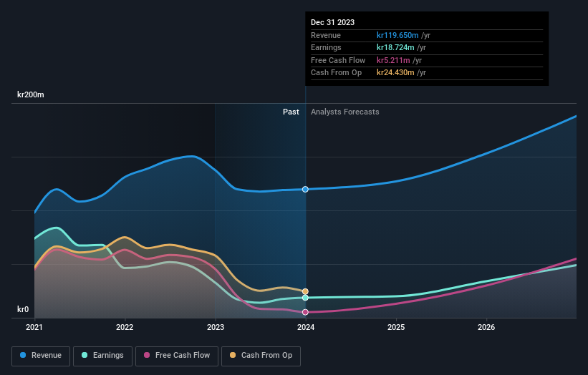Click the Earnings row label in tooltip
Image resolution: width=588 pixels, height=375 pixels.
point(326,47)
